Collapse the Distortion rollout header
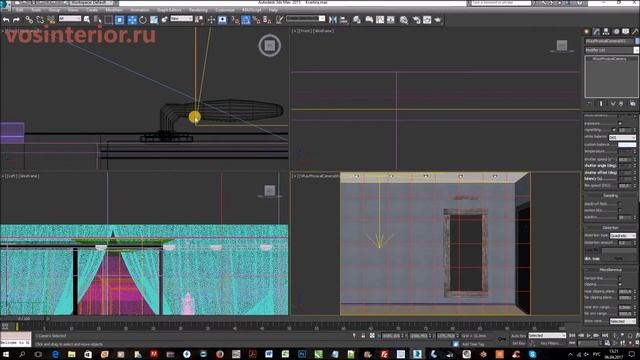 pos(611,228)
